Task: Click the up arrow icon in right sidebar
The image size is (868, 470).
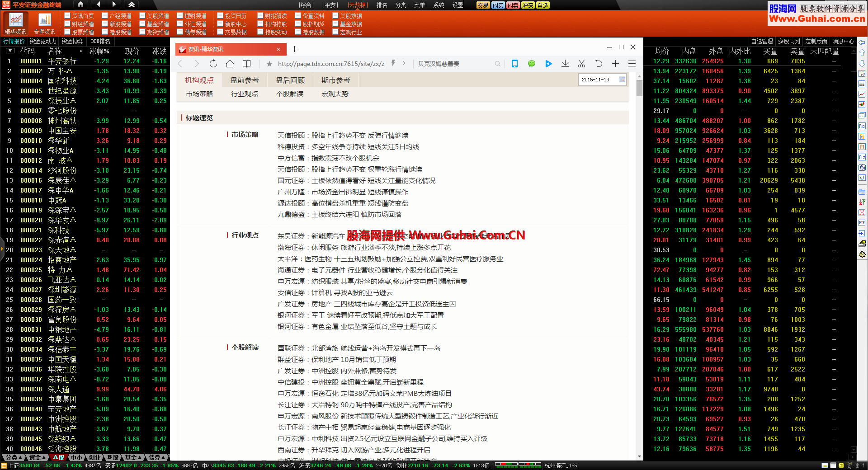Action: (862, 53)
